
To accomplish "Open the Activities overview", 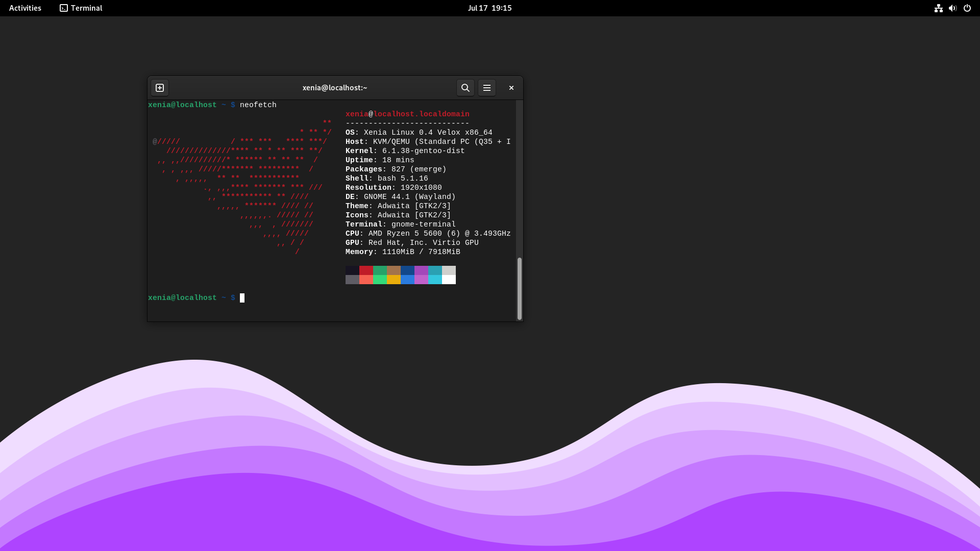I will pos(25,8).
